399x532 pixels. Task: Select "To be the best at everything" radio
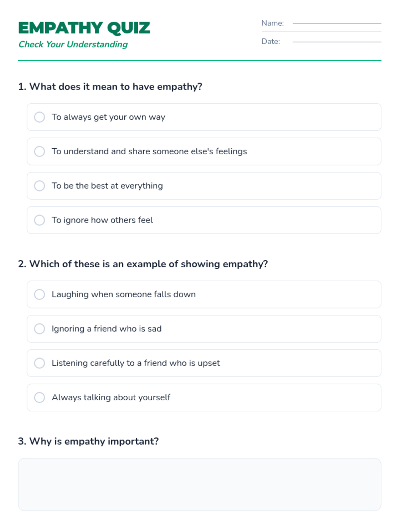(x=40, y=186)
